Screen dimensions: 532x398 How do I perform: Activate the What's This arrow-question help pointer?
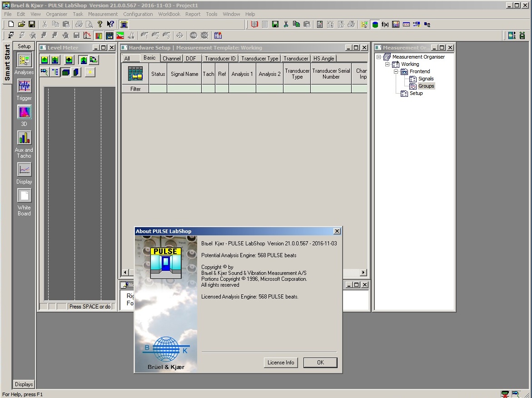110,24
